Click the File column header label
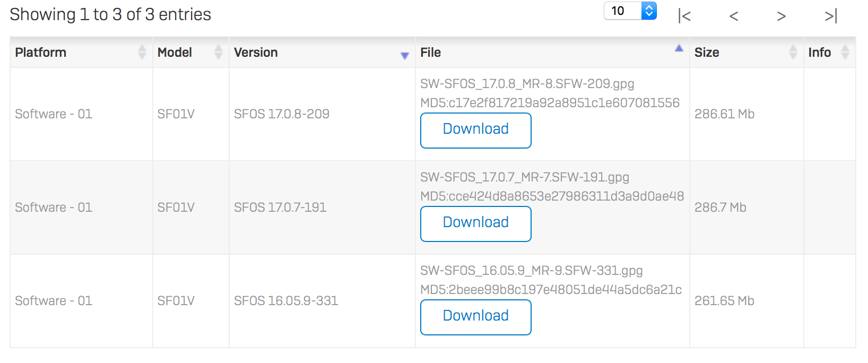This screenshot has height=363, width=868. pyautogui.click(x=430, y=53)
